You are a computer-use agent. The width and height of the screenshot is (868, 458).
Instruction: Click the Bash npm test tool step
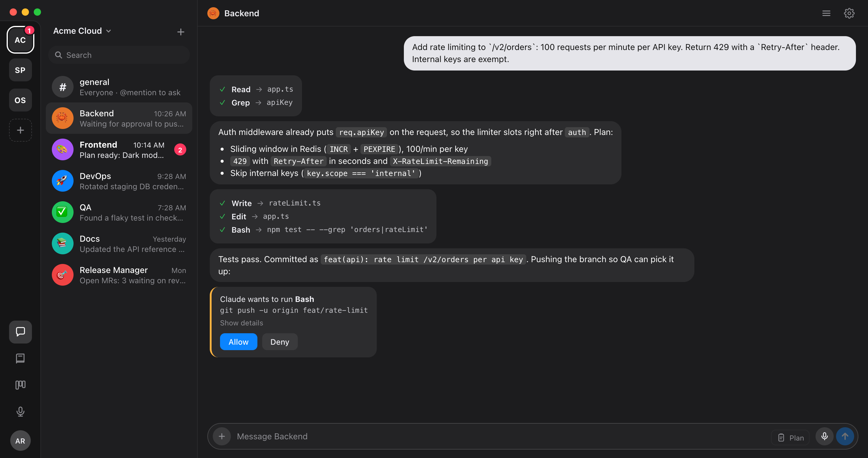pyautogui.click(x=323, y=230)
